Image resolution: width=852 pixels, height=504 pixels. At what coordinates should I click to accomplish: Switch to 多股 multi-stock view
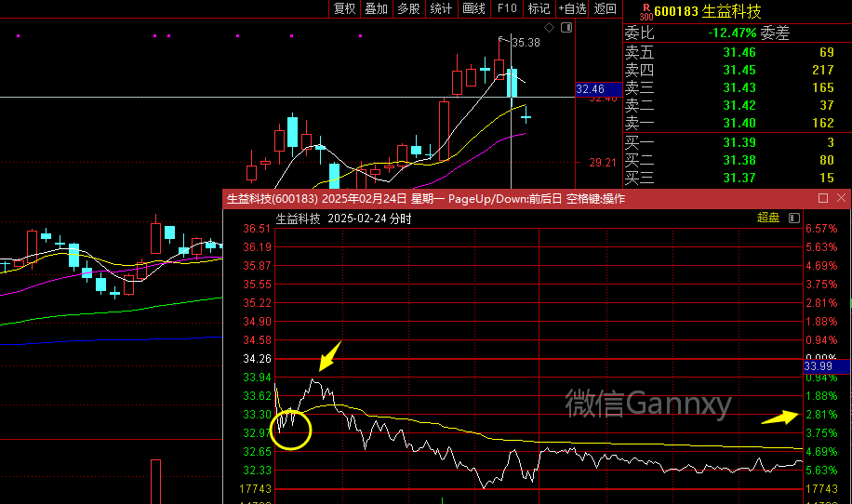408,8
